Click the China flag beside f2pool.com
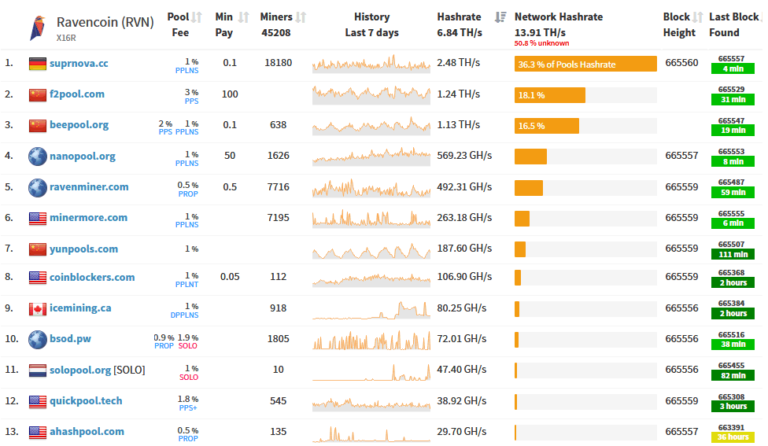The height and width of the screenshot is (446, 768). tap(38, 94)
